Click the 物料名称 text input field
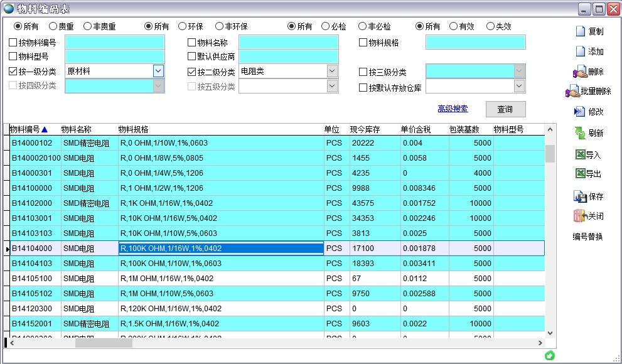622x364 pixels. [288, 42]
